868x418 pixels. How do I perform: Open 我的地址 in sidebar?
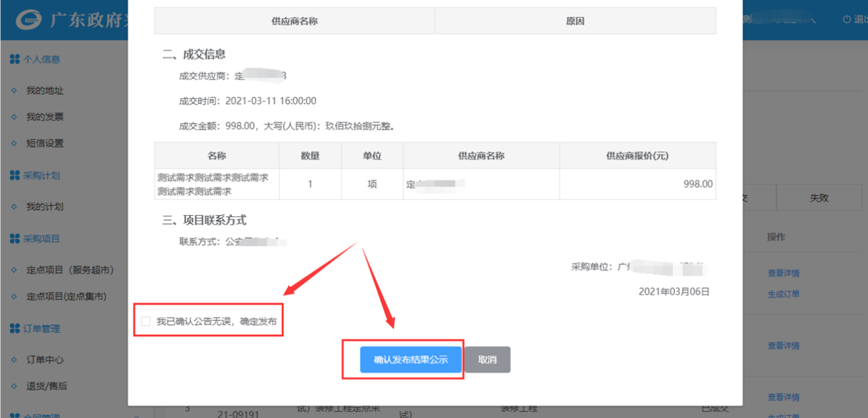click(x=45, y=91)
